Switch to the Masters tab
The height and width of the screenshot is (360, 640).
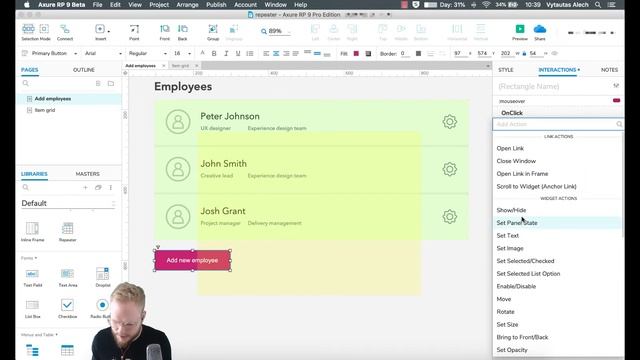pos(87,174)
